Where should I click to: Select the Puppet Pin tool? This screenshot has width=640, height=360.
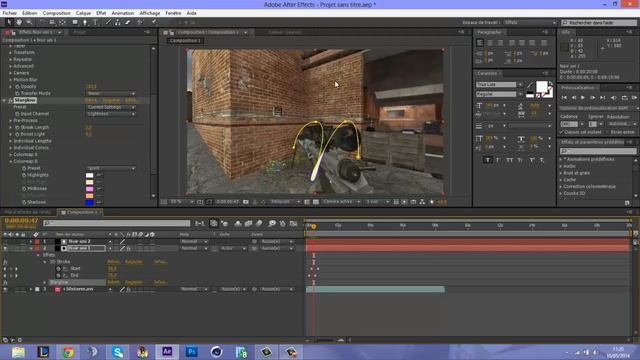pyautogui.click(x=153, y=22)
